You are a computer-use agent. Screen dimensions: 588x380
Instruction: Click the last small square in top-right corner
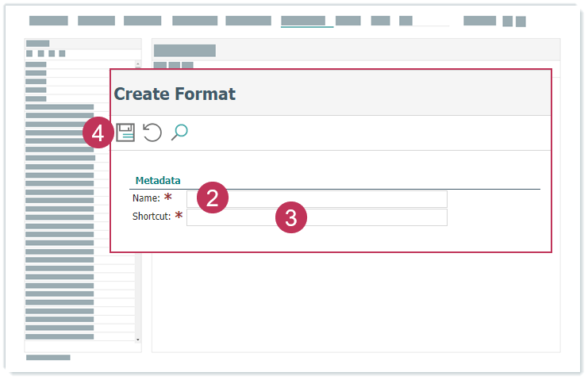pos(521,21)
